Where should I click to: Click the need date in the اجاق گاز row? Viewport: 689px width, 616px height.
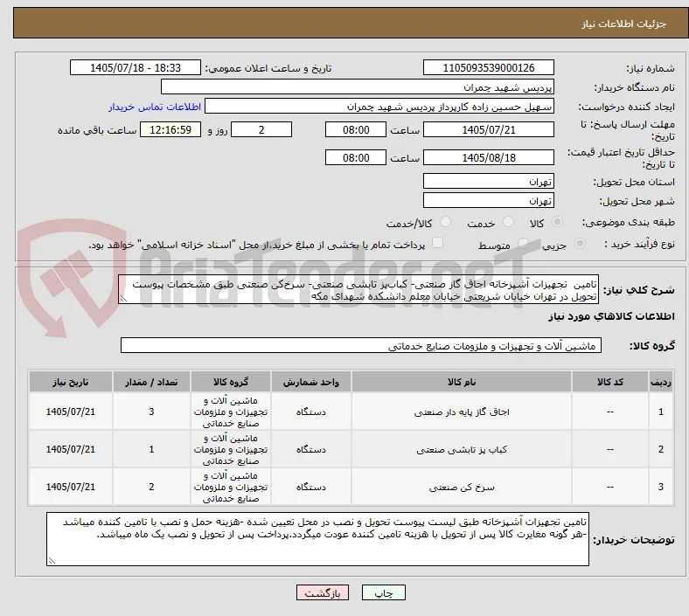(x=71, y=412)
